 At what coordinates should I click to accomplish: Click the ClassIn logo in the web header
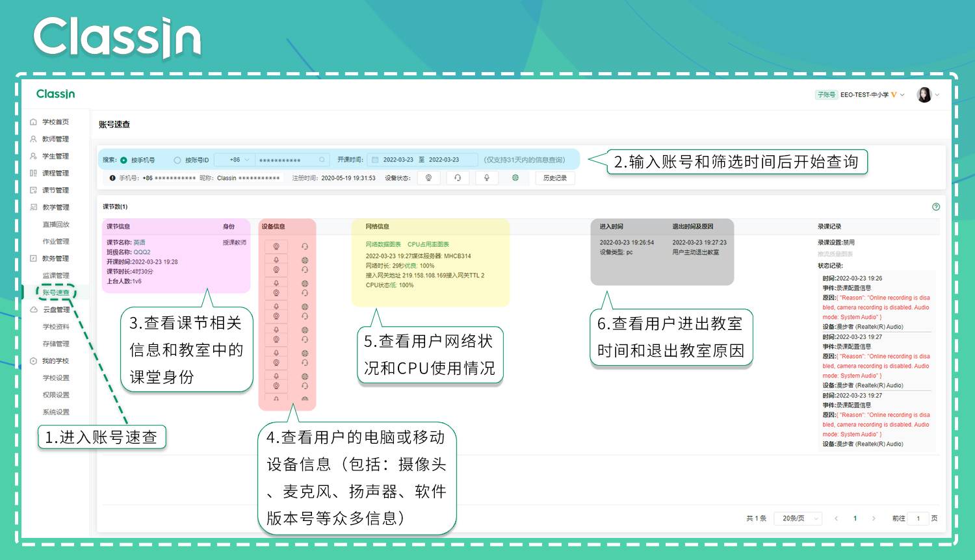55,94
